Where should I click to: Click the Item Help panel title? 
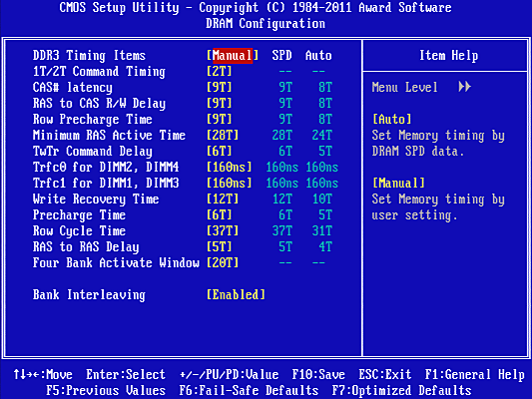point(449,56)
